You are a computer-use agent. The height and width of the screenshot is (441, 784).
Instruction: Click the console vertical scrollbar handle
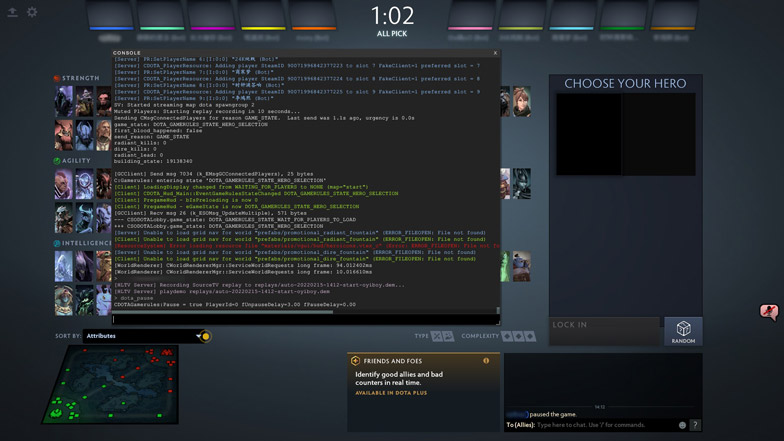tap(498, 310)
